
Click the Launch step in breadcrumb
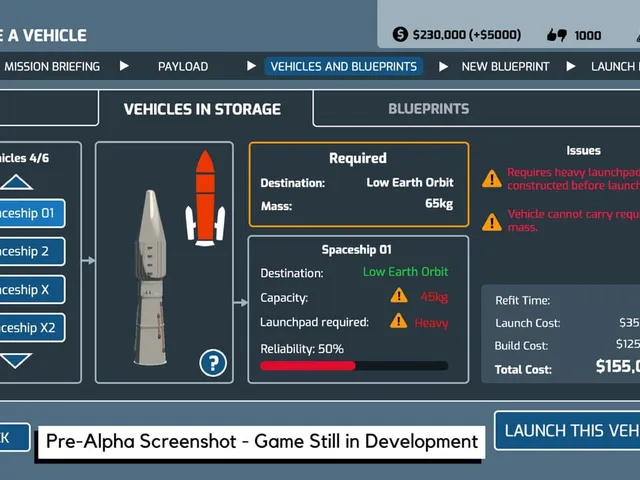616,67
